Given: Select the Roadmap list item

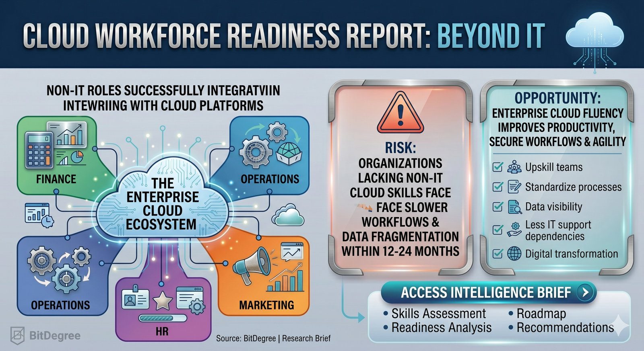Looking at the screenshot, I should pos(541,314).
